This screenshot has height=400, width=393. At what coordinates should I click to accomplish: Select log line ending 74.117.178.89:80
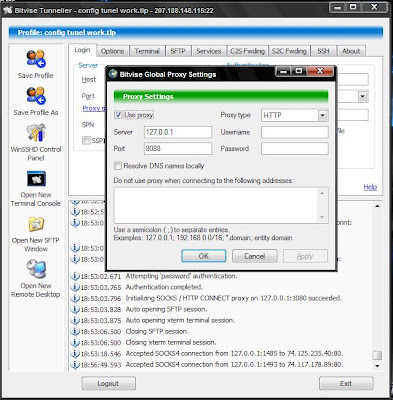click(234, 364)
